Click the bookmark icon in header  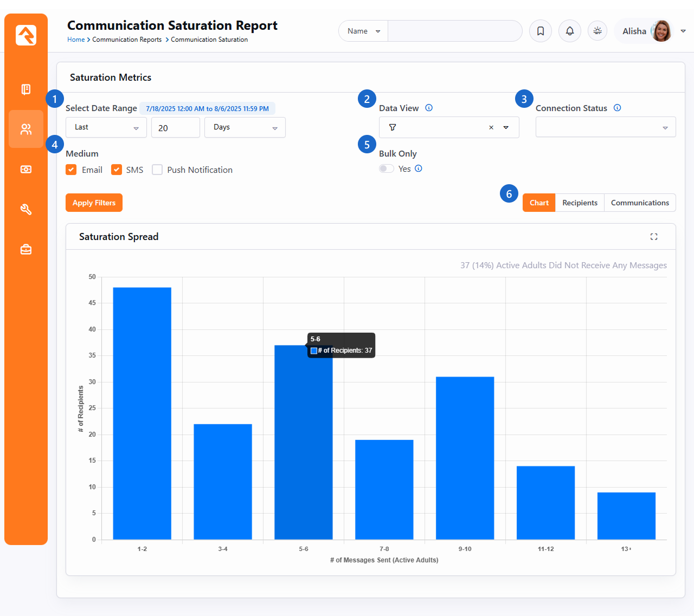tap(541, 31)
